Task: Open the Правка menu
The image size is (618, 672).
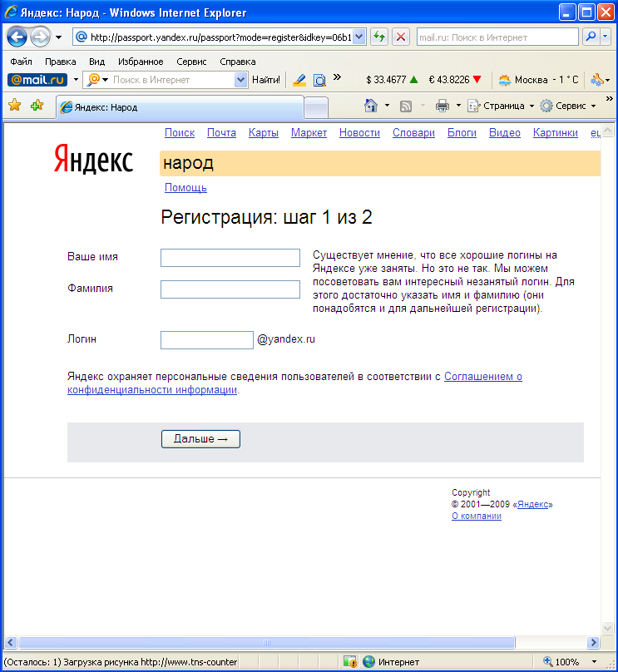Action: [61, 62]
